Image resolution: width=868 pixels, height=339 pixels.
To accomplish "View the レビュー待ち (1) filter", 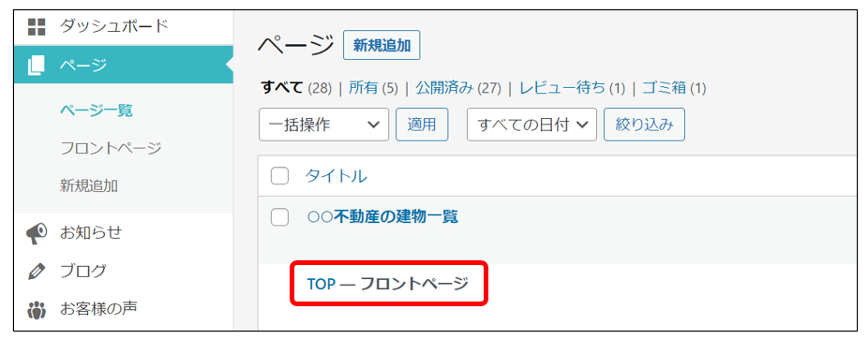I will (x=573, y=87).
